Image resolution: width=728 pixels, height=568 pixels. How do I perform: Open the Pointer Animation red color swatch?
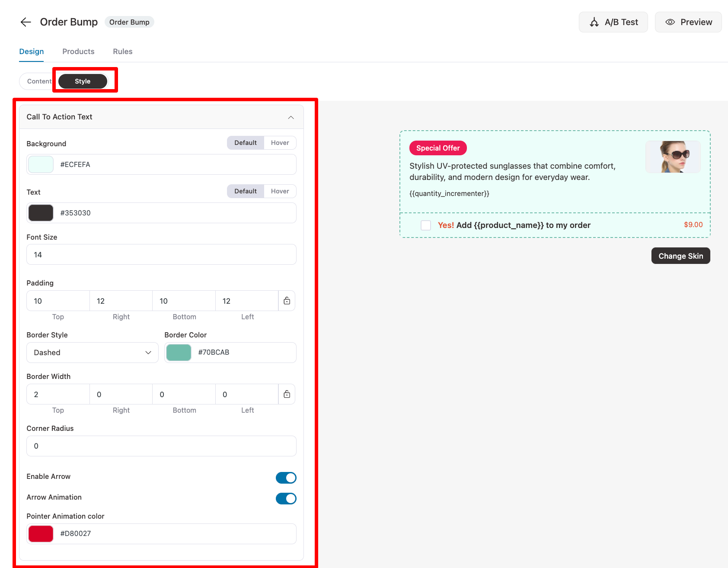coord(41,533)
